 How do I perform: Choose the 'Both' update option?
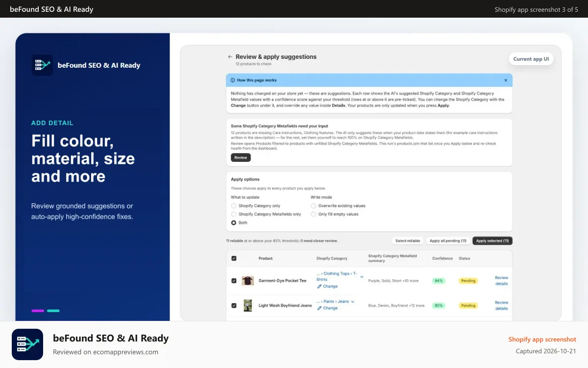[234, 223]
